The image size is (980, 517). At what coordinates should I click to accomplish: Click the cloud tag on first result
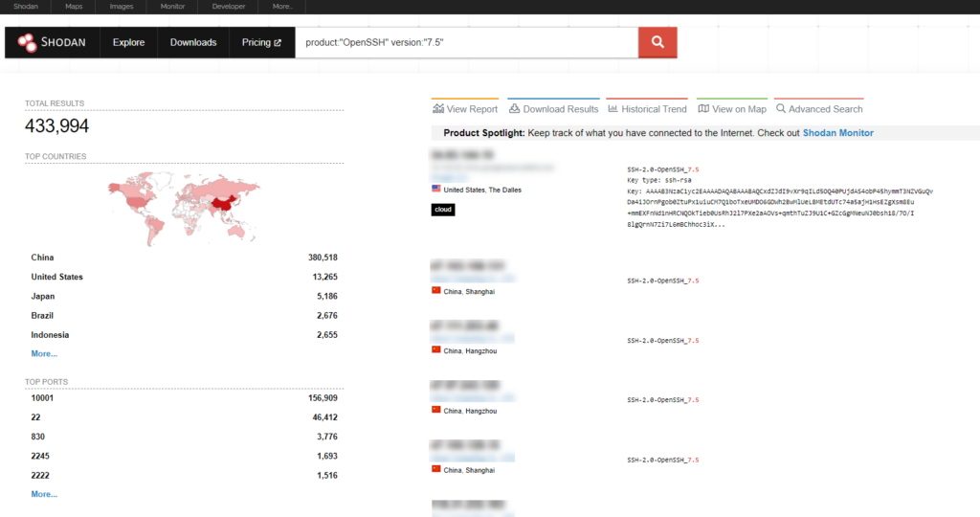click(x=443, y=210)
